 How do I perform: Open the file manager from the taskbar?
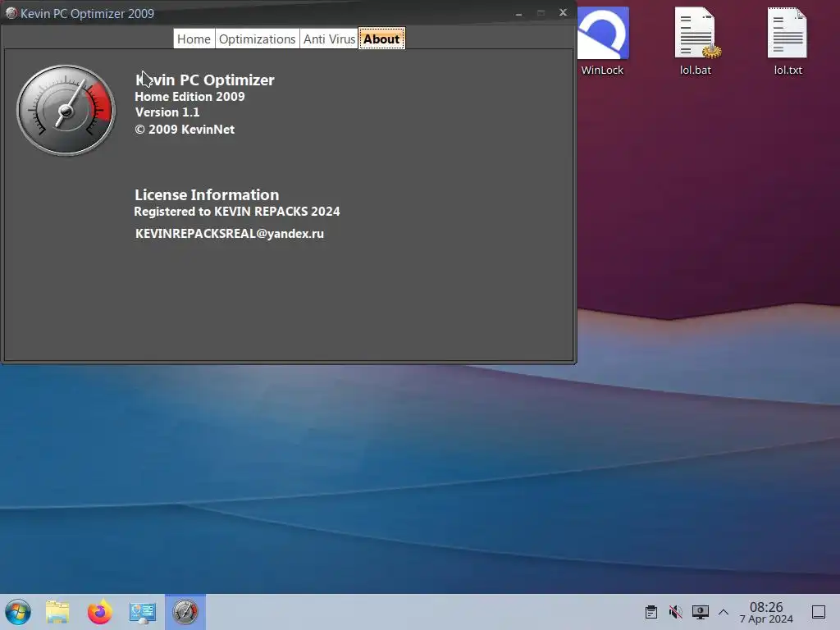tap(58, 612)
